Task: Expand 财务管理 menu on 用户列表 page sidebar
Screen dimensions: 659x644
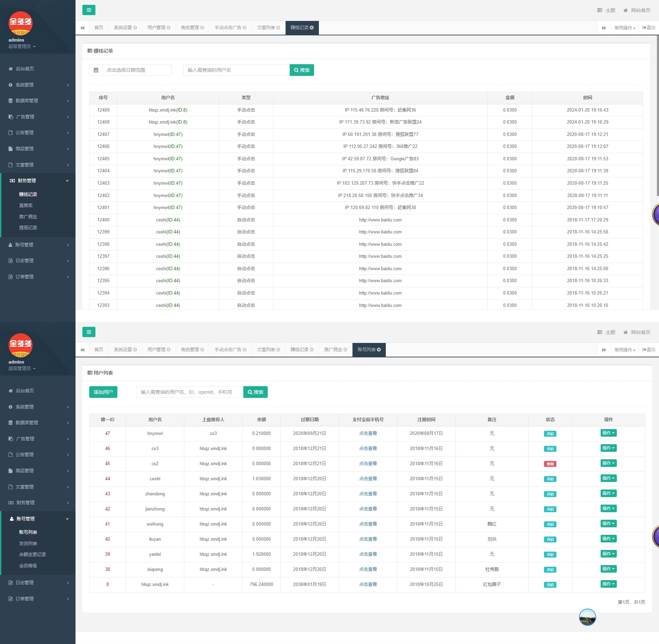Action: 38,503
